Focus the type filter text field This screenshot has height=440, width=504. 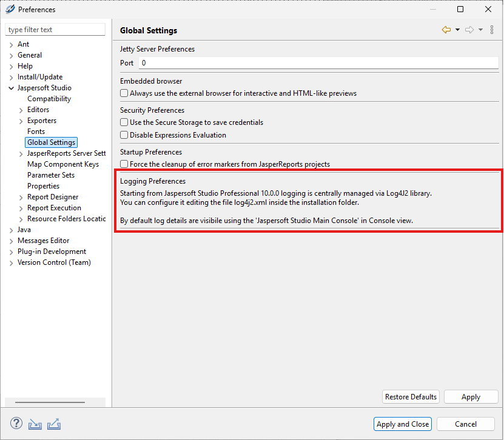(x=55, y=30)
